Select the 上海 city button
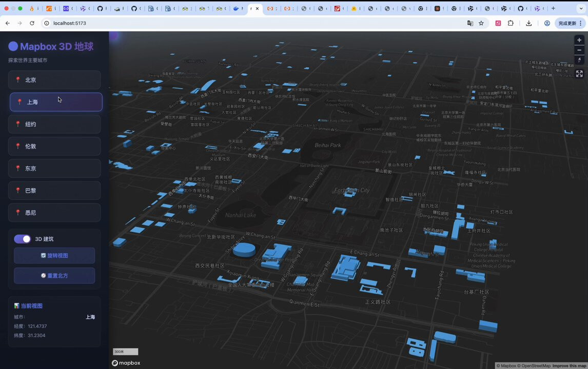The height and width of the screenshot is (369, 588). (x=56, y=102)
